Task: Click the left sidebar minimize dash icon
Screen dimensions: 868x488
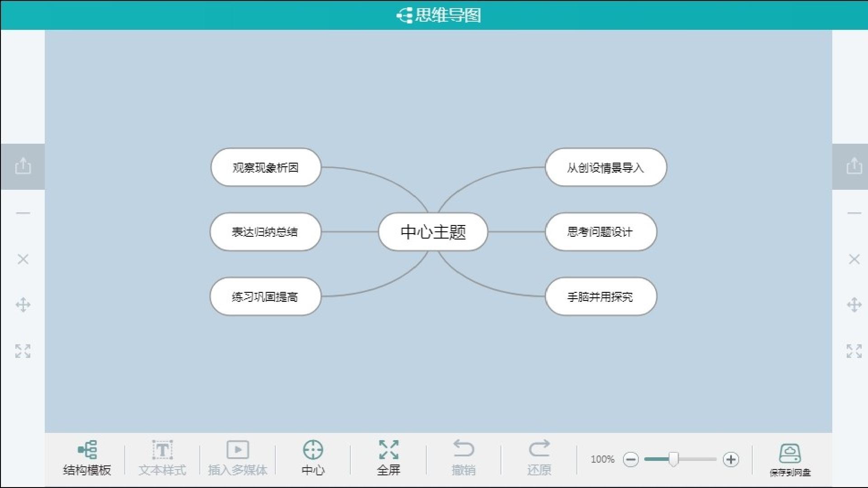Action: (x=23, y=213)
